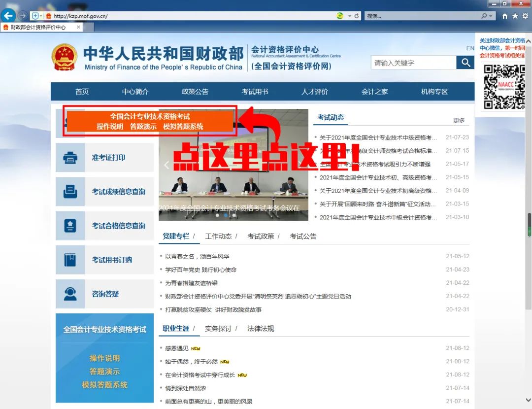Open the 政策公告 navigation item
The image size is (532, 409).
point(195,92)
